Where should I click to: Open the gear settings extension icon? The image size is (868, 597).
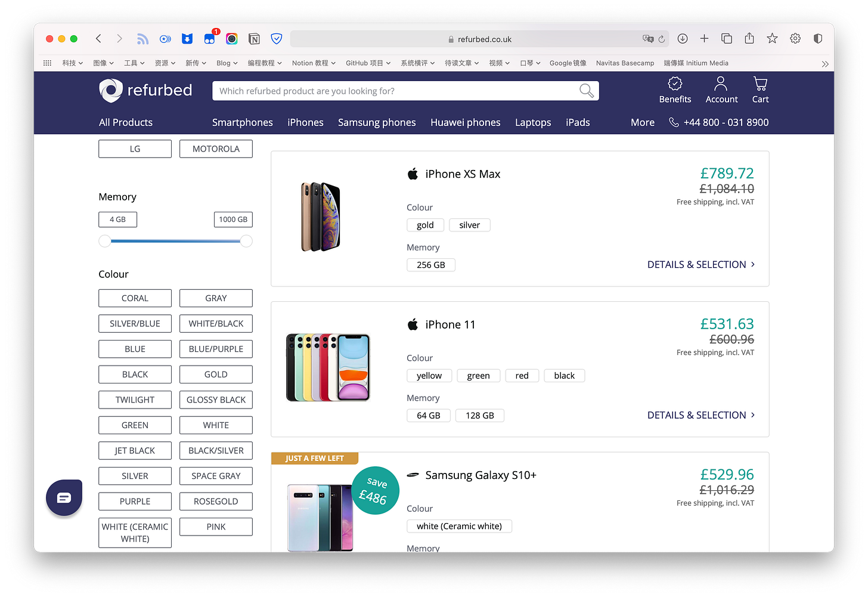pos(795,39)
